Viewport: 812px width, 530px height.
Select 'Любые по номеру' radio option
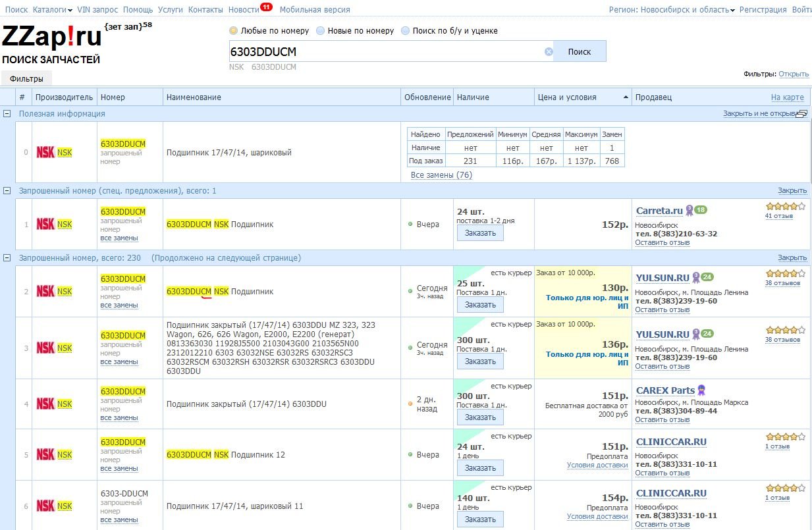click(x=233, y=31)
